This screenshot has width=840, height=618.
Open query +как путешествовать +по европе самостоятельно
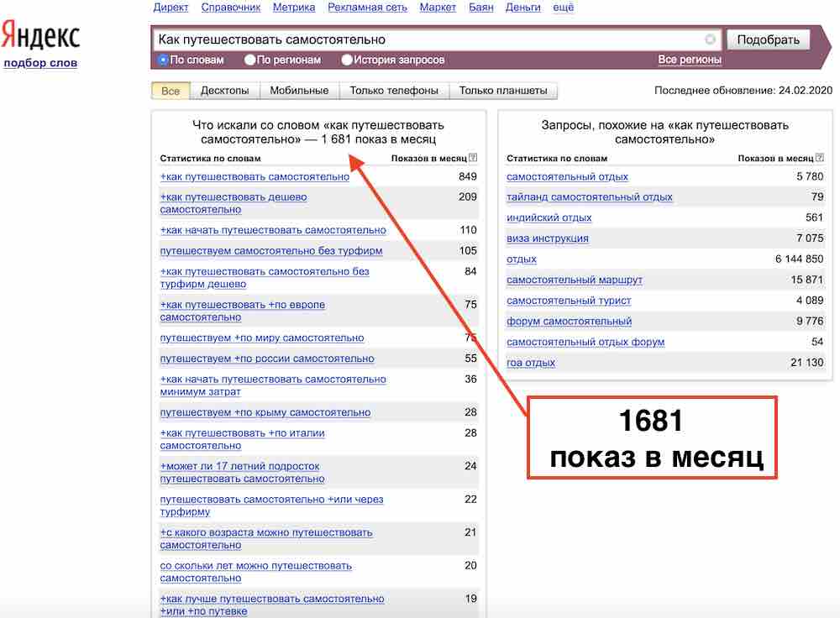(242, 311)
